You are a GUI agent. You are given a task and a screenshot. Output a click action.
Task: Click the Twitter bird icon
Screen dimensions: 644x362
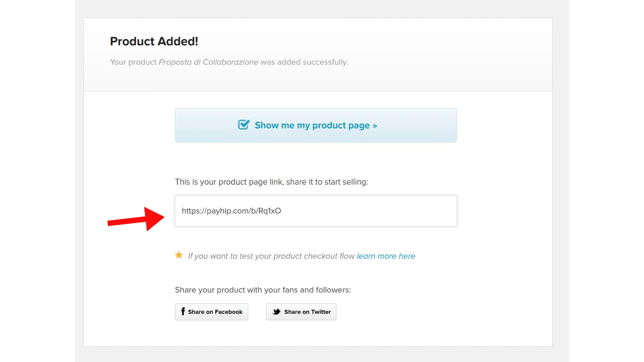coord(276,312)
